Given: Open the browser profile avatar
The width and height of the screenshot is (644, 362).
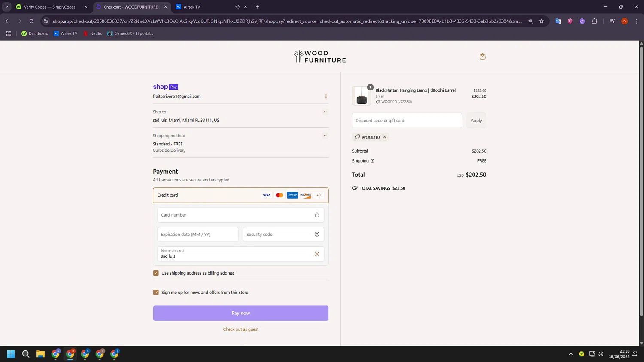Looking at the screenshot, I should pos(625,21).
